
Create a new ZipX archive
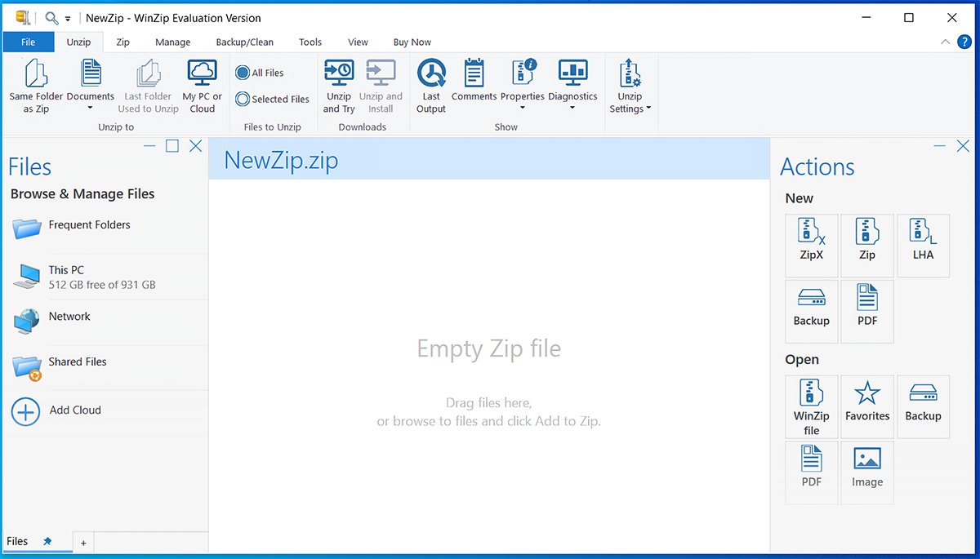(x=811, y=243)
